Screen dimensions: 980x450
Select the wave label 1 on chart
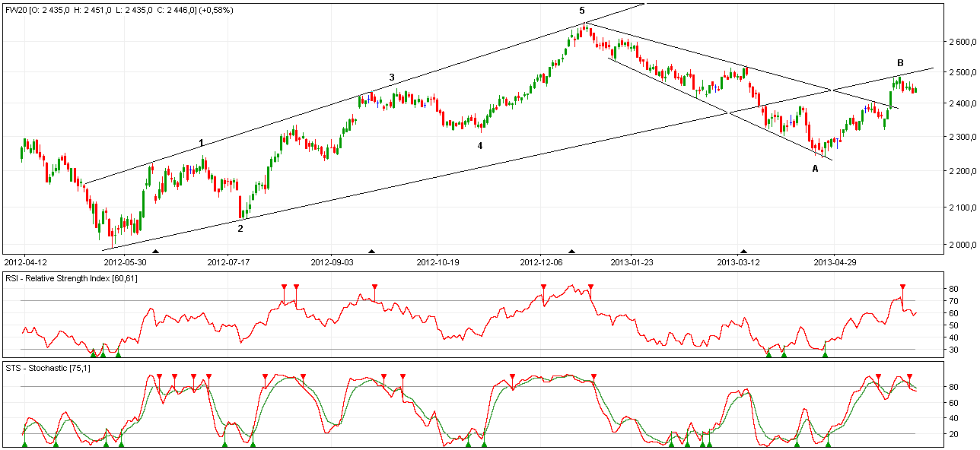coord(201,143)
